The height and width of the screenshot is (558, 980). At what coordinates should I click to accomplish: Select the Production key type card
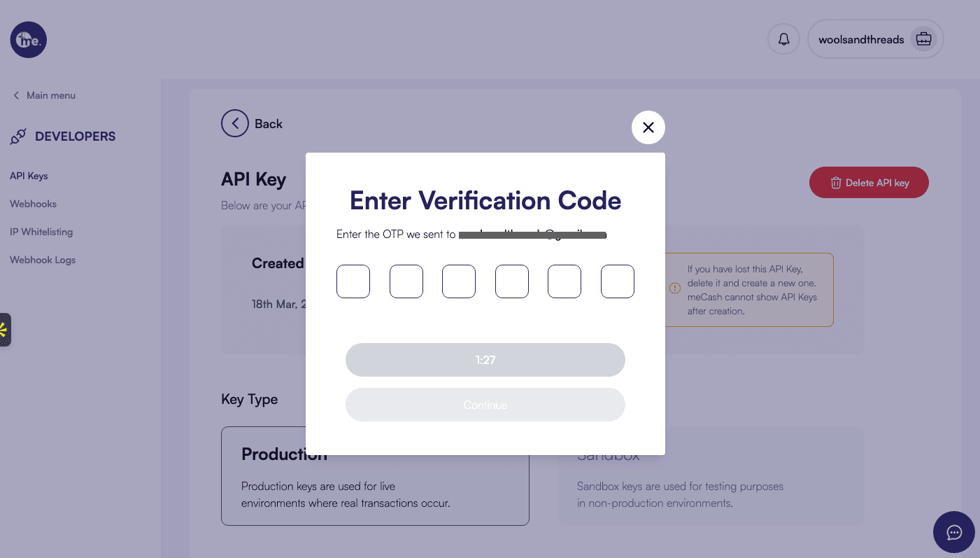375,476
